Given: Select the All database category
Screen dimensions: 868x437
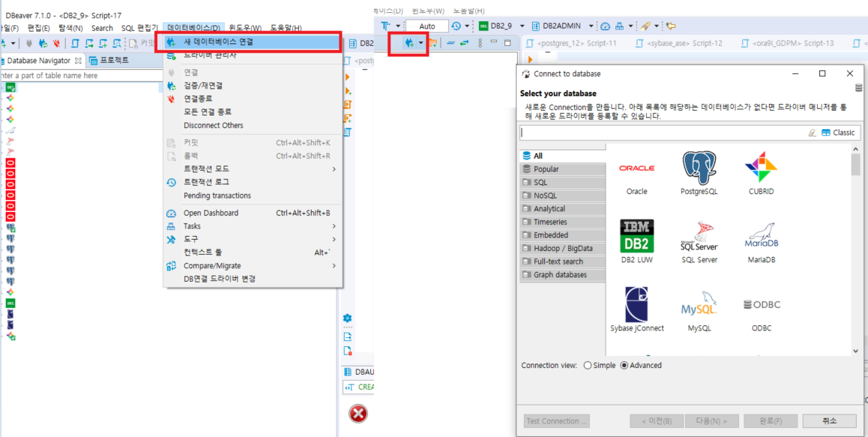Looking at the screenshot, I should [562, 156].
